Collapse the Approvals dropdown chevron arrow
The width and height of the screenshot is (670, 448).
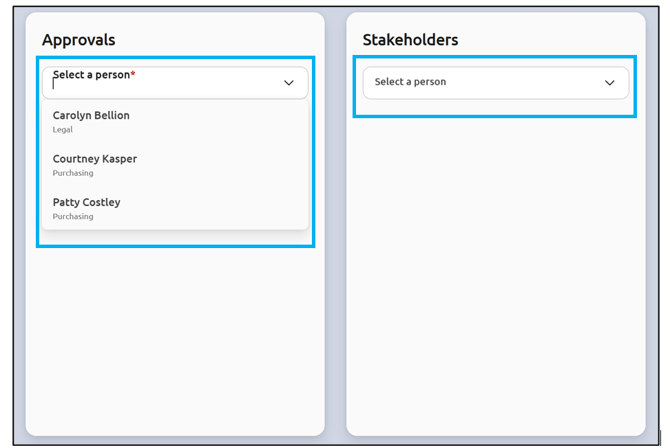click(x=288, y=83)
